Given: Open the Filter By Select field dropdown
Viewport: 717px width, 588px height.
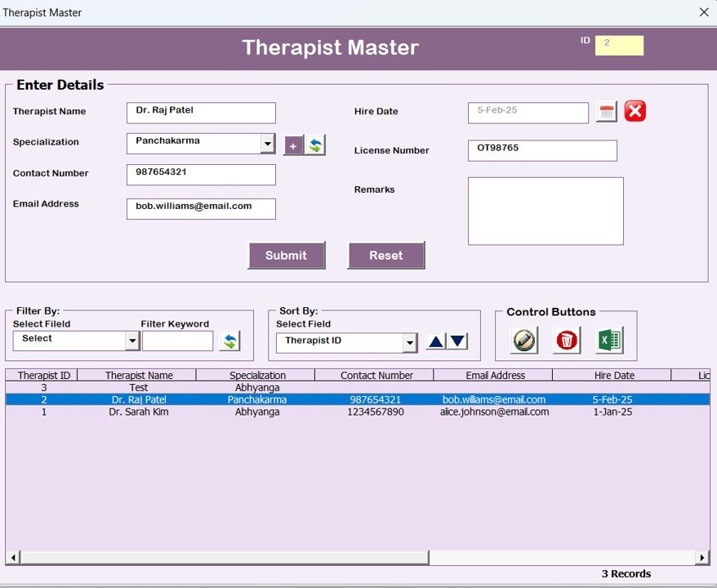Looking at the screenshot, I should [x=132, y=341].
